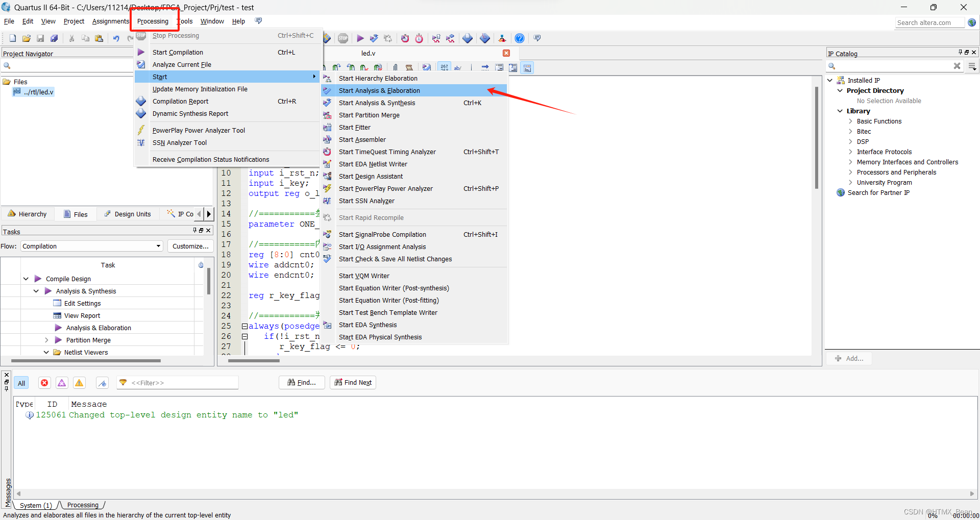Switch to Hierarchy tab in Project Navigator

click(28, 214)
